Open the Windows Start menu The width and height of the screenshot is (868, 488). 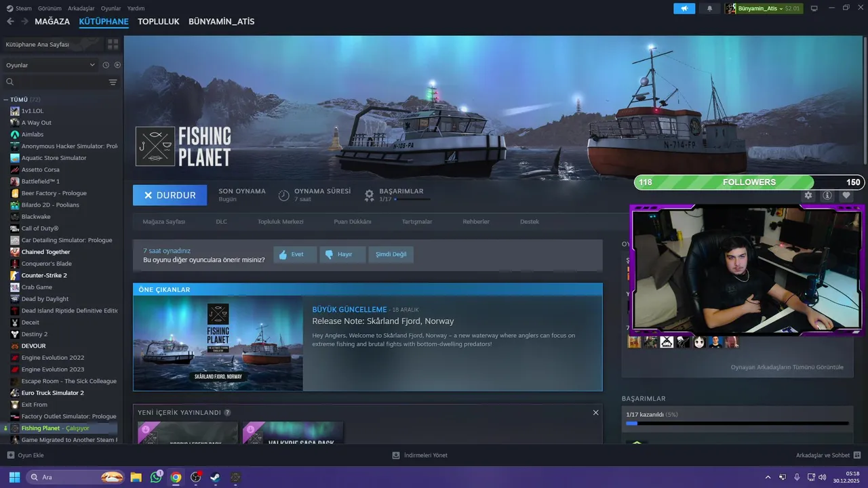pos(14,477)
